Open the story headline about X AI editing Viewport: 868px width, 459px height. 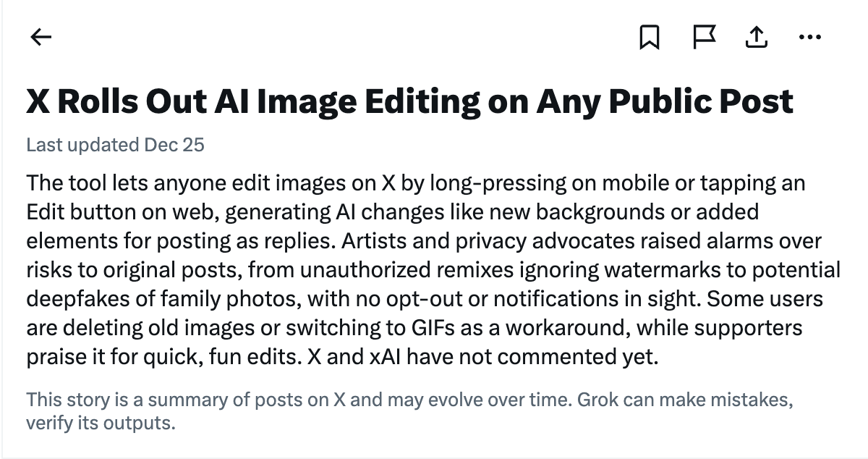[x=409, y=101]
